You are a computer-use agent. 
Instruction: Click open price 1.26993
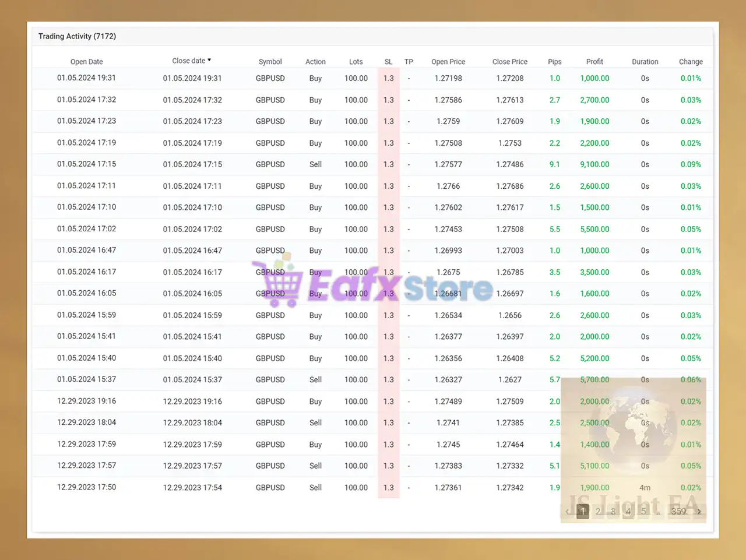(x=448, y=251)
